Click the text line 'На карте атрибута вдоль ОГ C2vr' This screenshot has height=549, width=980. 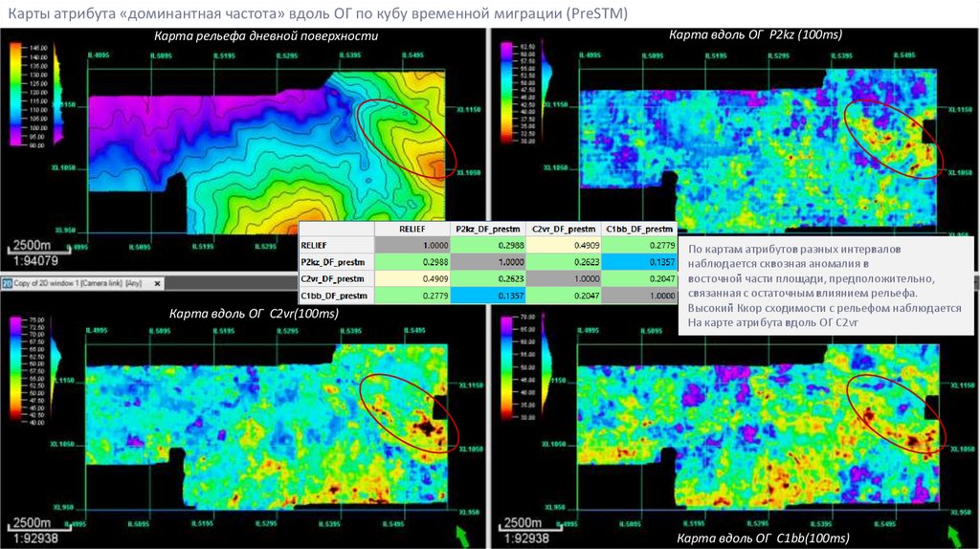coord(773,323)
